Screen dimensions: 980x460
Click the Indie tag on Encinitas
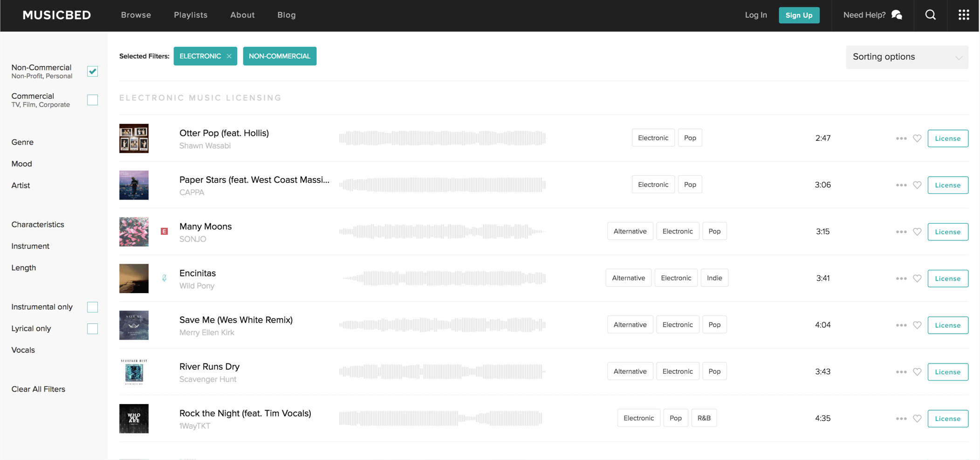(x=714, y=278)
